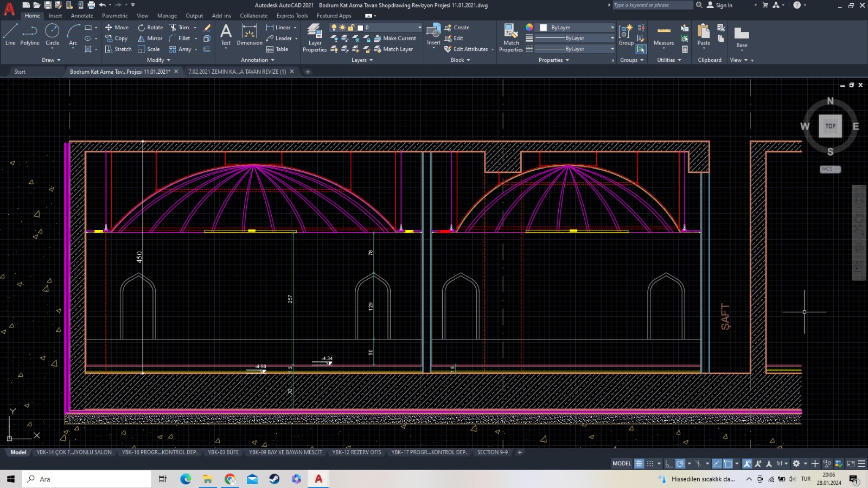This screenshot has height=488, width=868.
Task: Choose the Match Properties tool
Action: pyautogui.click(x=511, y=37)
